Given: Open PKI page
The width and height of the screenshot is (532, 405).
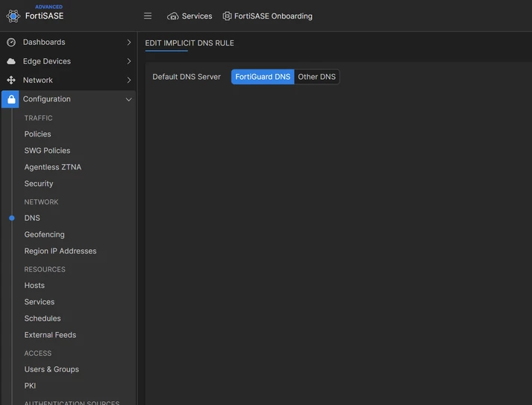Looking at the screenshot, I should [30, 386].
